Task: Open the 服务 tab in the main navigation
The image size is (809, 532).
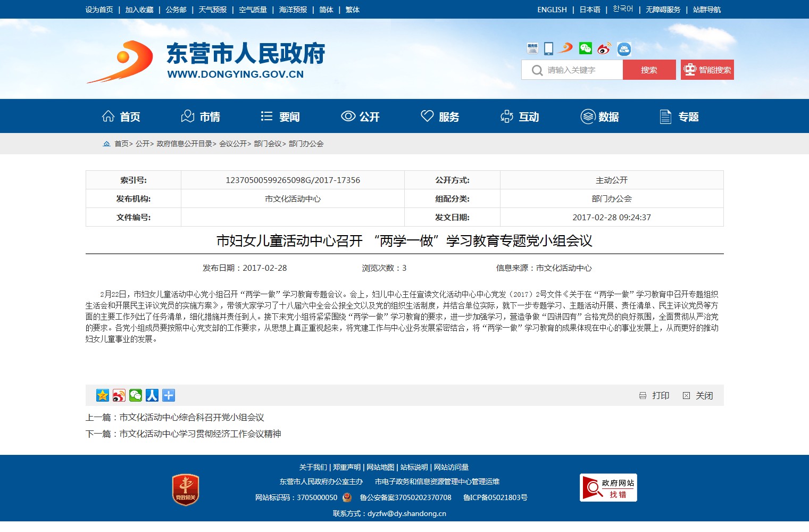Action: 440,117
